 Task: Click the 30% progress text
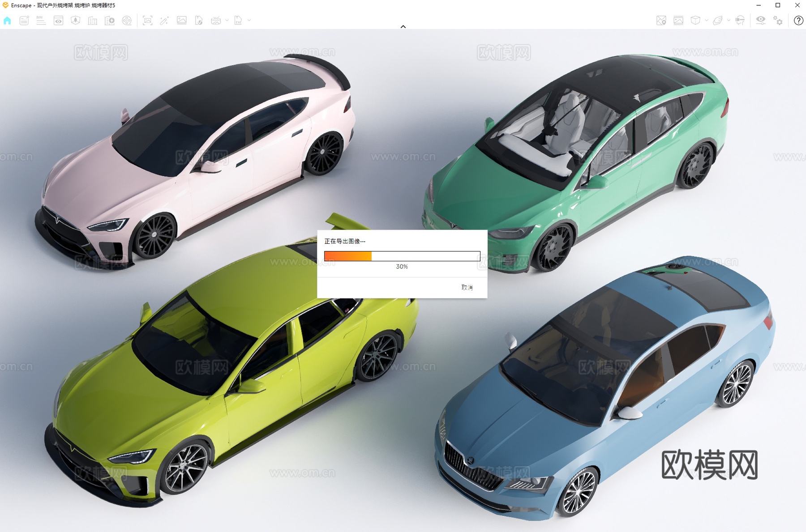coord(402,267)
